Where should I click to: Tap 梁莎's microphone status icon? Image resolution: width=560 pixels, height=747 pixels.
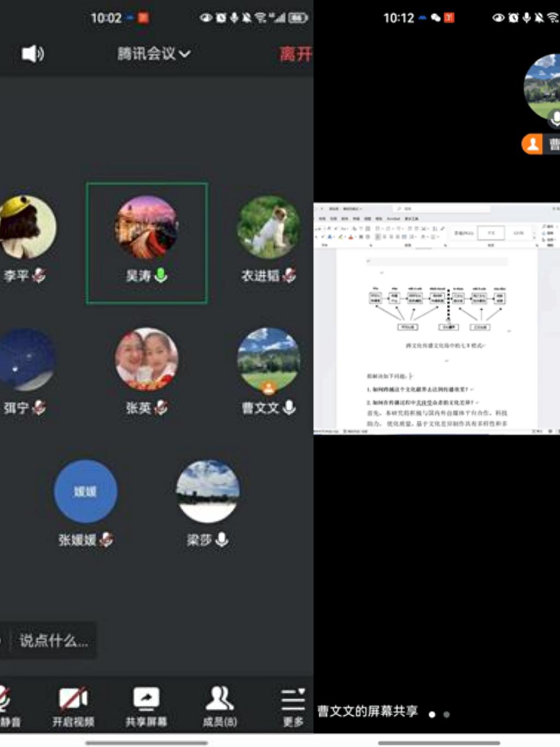pyautogui.click(x=222, y=540)
